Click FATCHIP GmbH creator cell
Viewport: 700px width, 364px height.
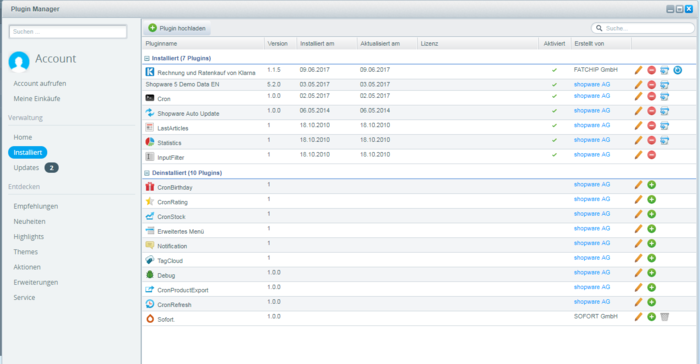point(596,70)
